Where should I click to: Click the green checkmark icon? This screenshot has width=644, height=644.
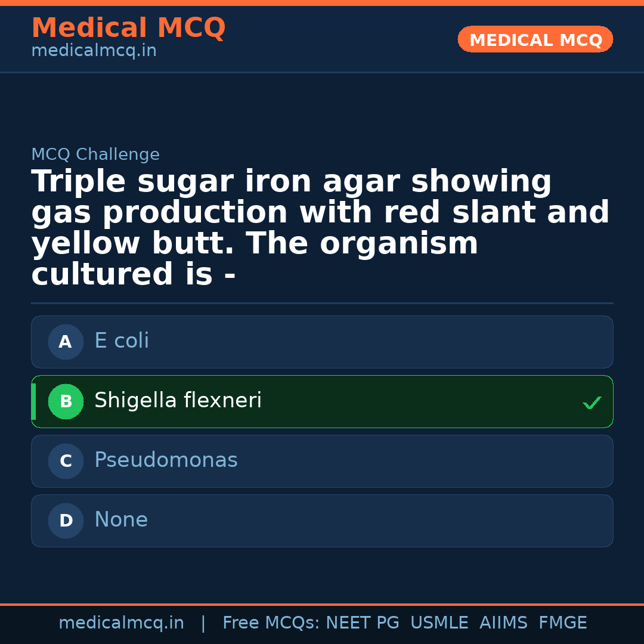592,403
